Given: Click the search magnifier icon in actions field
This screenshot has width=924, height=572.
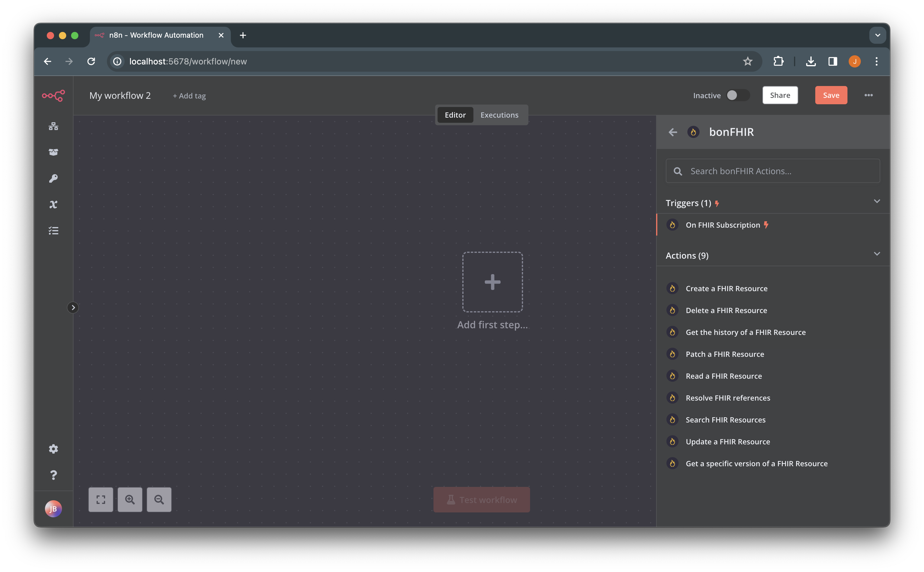Looking at the screenshot, I should [x=678, y=171].
